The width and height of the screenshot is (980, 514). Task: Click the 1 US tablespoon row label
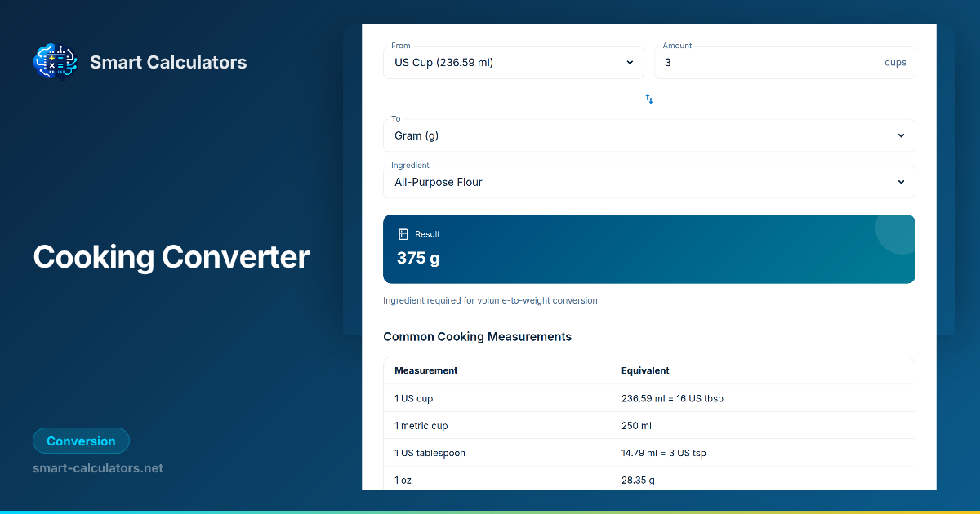click(430, 453)
